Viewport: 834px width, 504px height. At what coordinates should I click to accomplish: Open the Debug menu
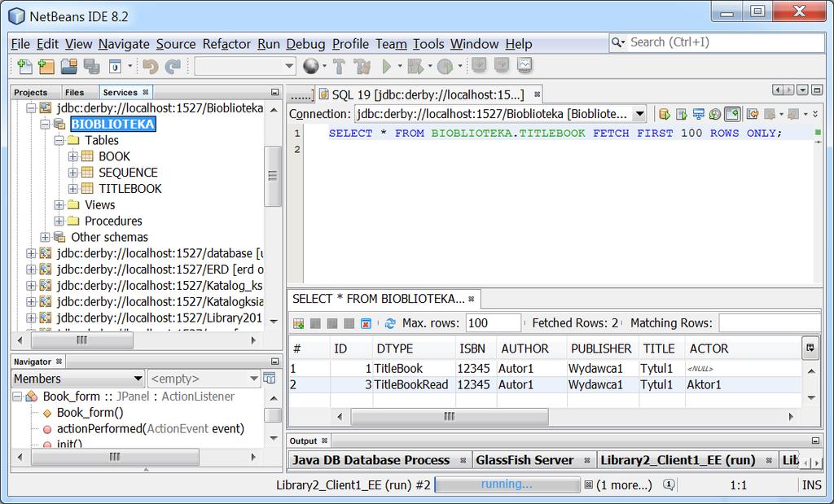tap(305, 44)
